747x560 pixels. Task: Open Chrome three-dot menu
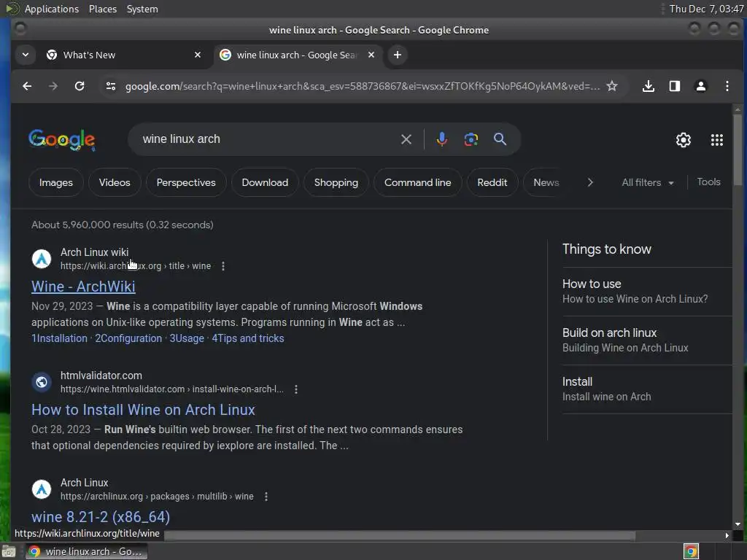(727, 86)
